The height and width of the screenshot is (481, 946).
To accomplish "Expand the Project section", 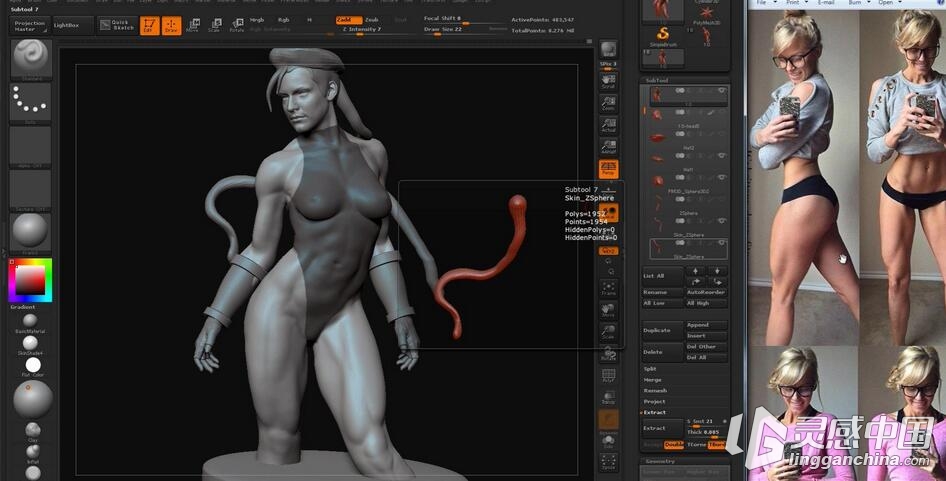I will click(654, 401).
